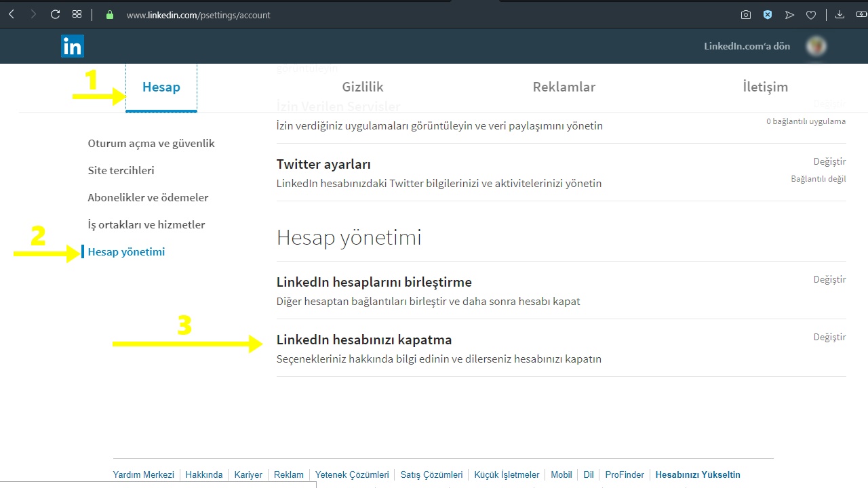
Task: Click the send/flow arrow icon in toolbar
Action: (x=789, y=14)
